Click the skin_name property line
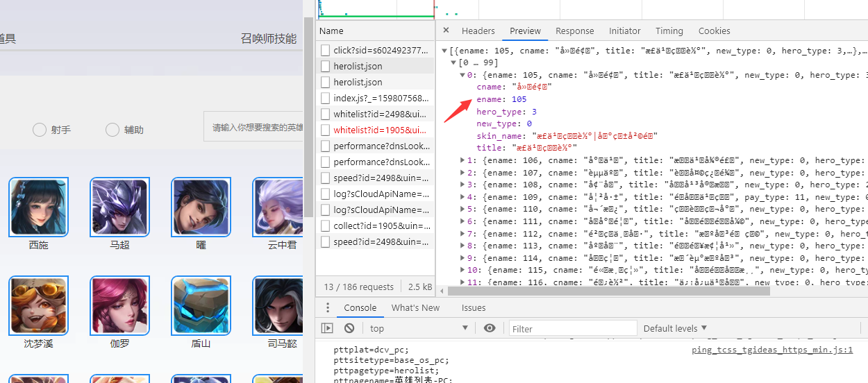The width and height of the screenshot is (868, 383). coord(567,136)
